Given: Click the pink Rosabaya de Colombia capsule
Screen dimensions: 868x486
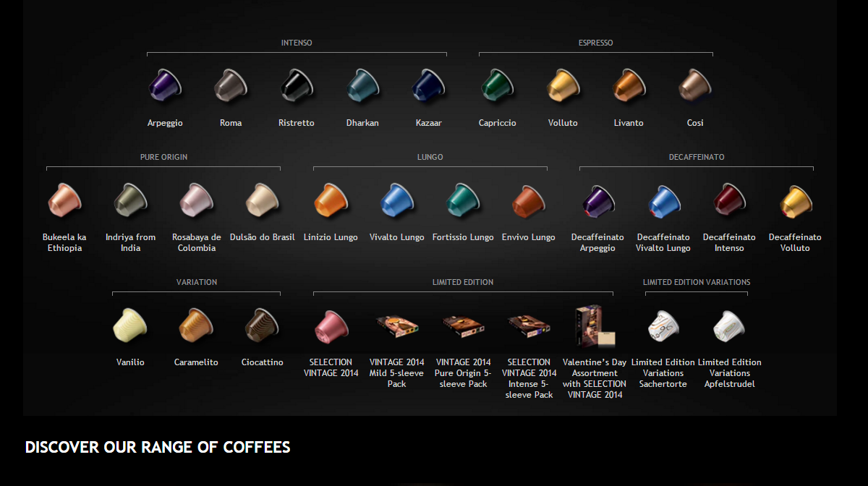Looking at the screenshot, I should click(197, 200).
